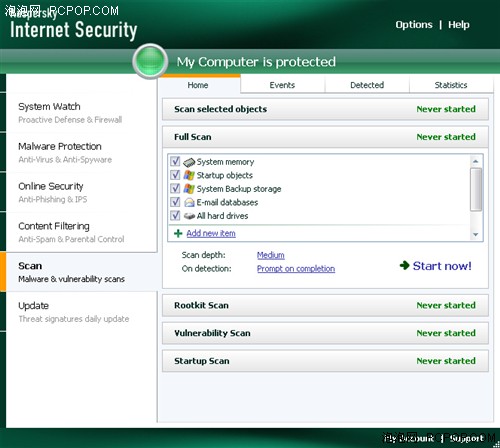This screenshot has width=500, height=448.
Task: Expand the Rootkit Scan section
Action: (325, 305)
